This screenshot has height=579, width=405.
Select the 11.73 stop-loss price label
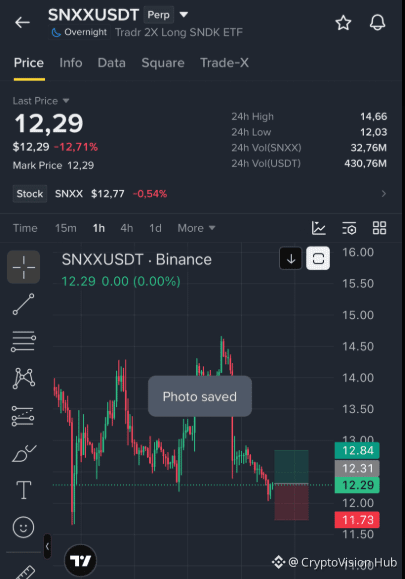click(357, 520)
